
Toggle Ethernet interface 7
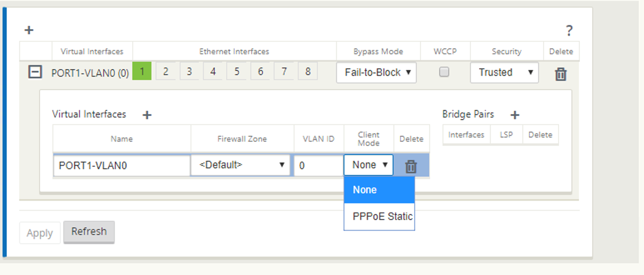[x=284, y=72]
